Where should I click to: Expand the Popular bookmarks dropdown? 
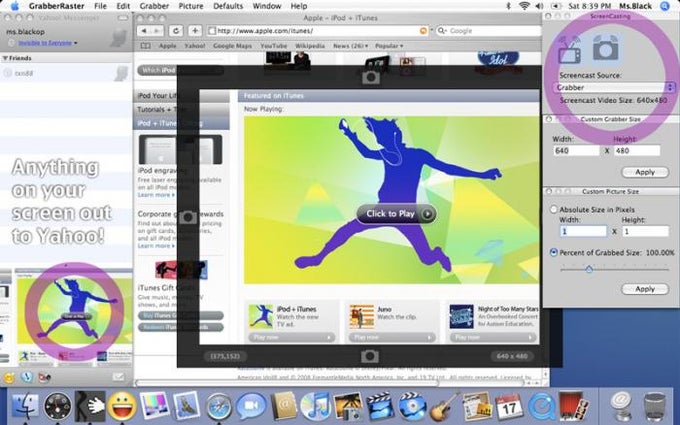point(389,46)
